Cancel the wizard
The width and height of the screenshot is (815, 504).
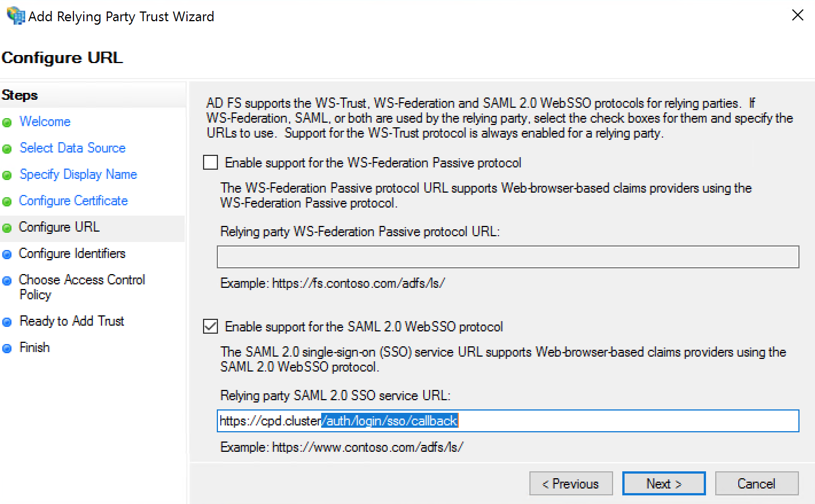click(x=756, y=483)
